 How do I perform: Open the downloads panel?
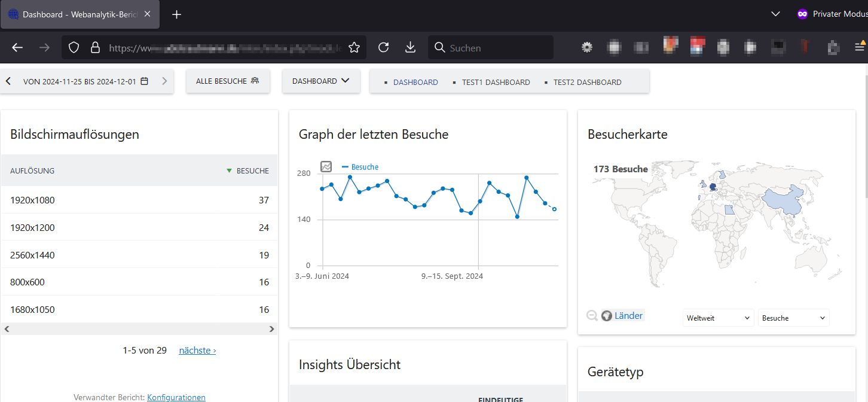click(410, 48)
